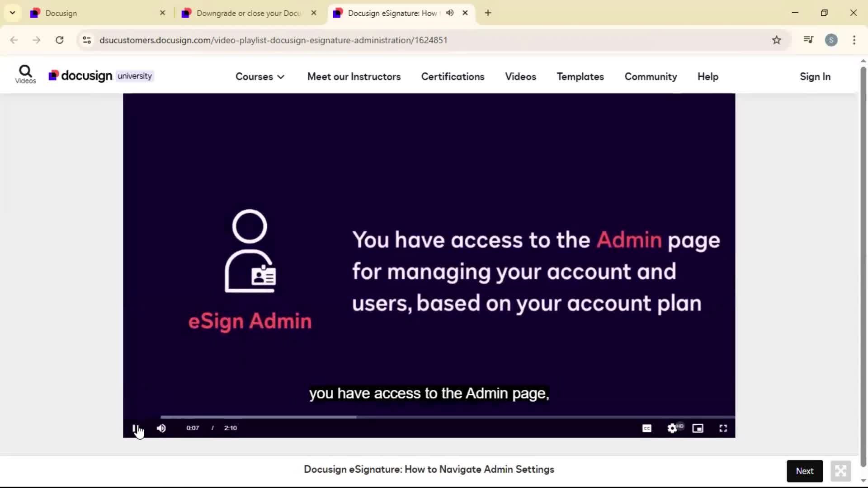
Task: Open Meet our Instructors page
Action: pyautogui.click(x=354, y=77)
